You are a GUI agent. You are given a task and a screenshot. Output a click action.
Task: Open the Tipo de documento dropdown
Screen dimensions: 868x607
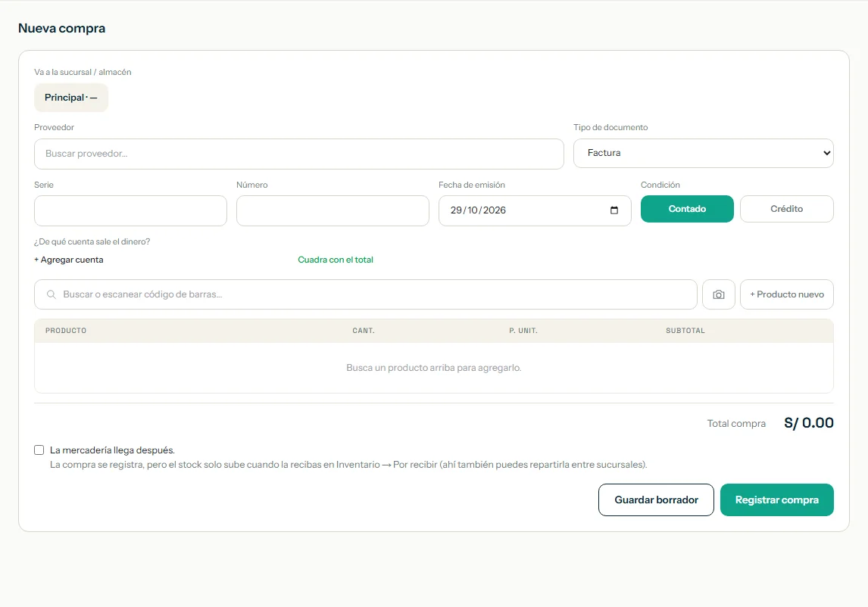(x=703, y=154)
